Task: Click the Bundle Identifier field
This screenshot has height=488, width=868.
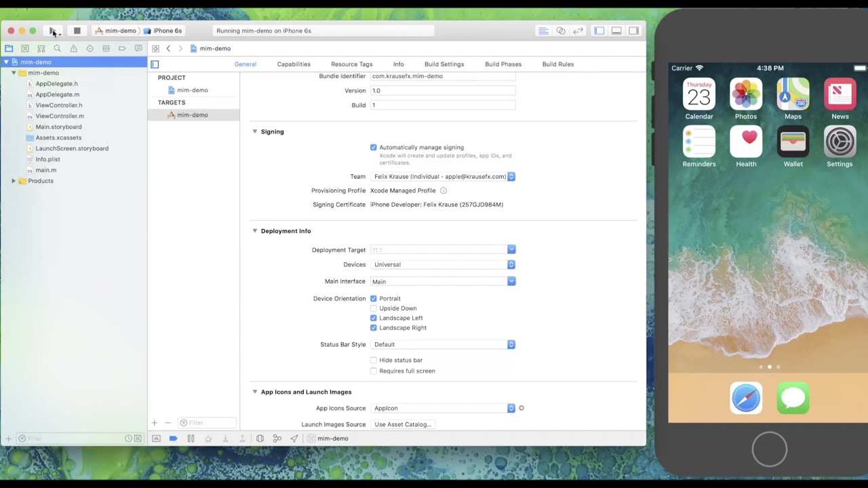Action: [443, 76]
